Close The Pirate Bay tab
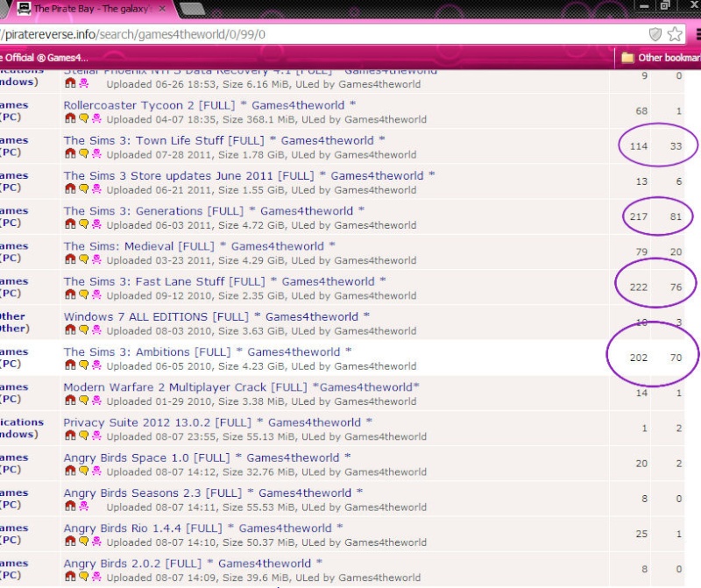Viewport: 701px width, 588px height. pos(162,9)
